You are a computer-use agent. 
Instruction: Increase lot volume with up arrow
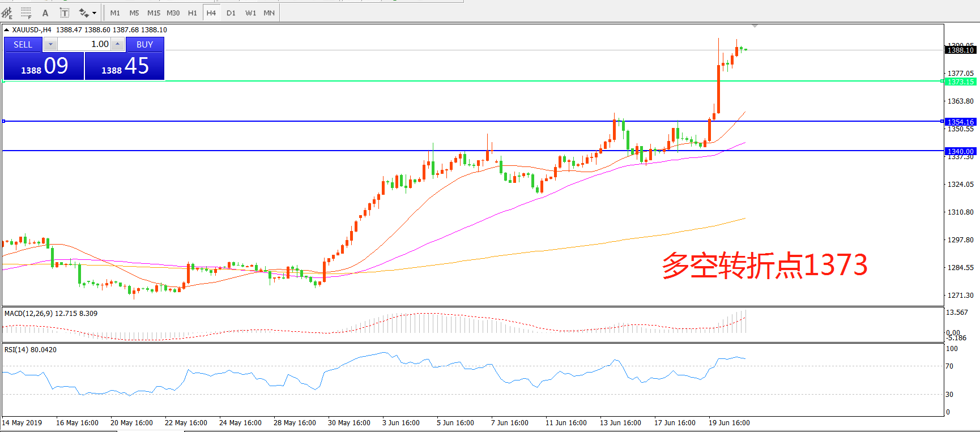[117, 44]
